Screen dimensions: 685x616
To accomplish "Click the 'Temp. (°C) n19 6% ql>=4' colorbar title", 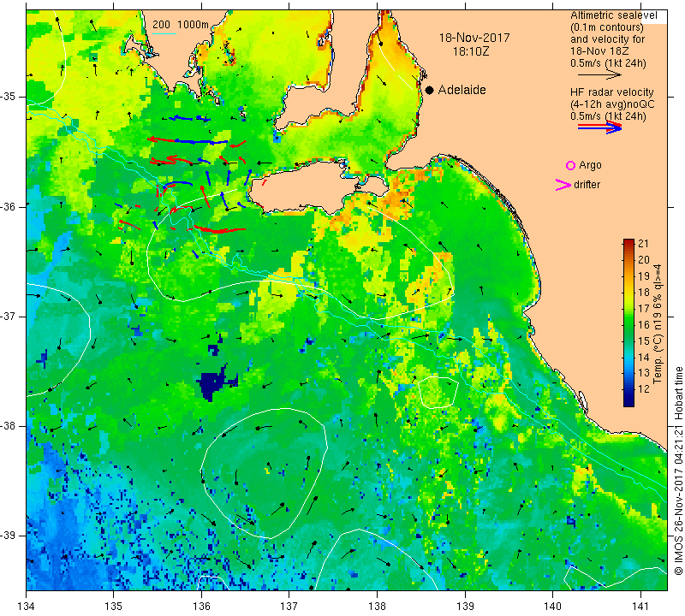I will (x=658, y=324).
